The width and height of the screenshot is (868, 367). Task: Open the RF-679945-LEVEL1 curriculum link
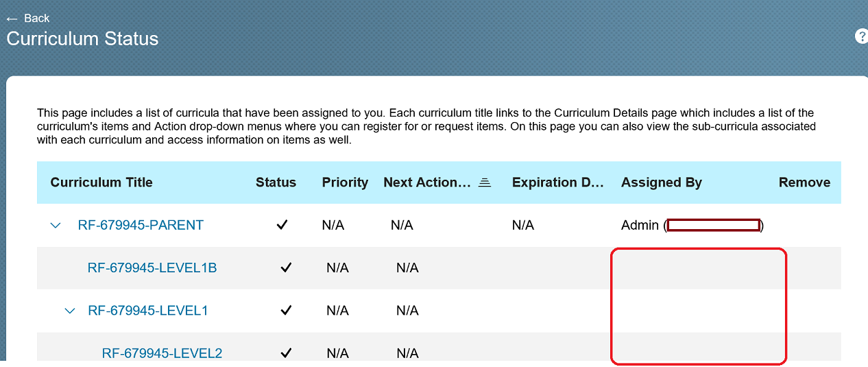click(x=148, y=311)
